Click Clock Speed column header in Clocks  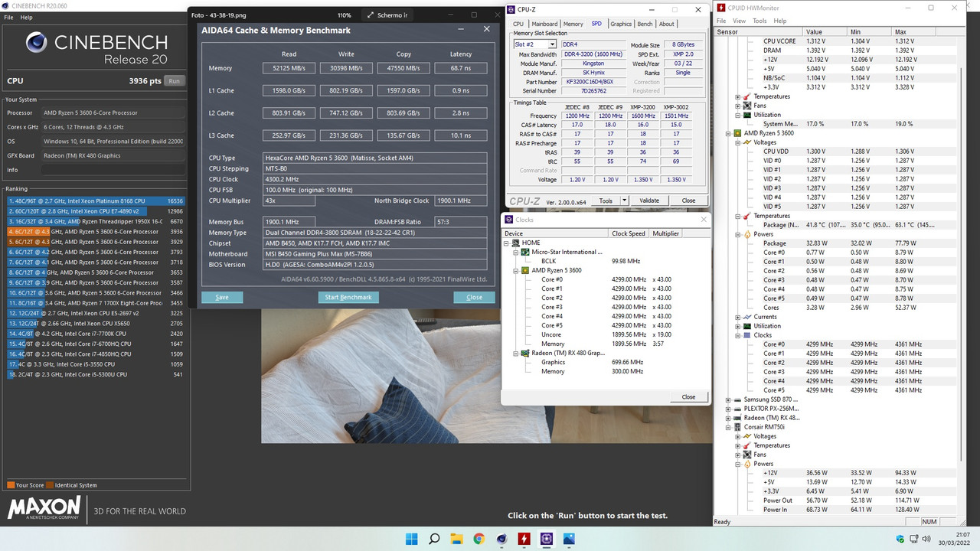coord(629,233)
